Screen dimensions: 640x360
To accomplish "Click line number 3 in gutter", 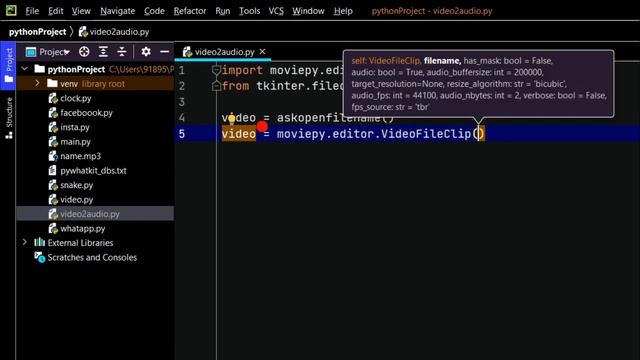I will coord(182,102).
